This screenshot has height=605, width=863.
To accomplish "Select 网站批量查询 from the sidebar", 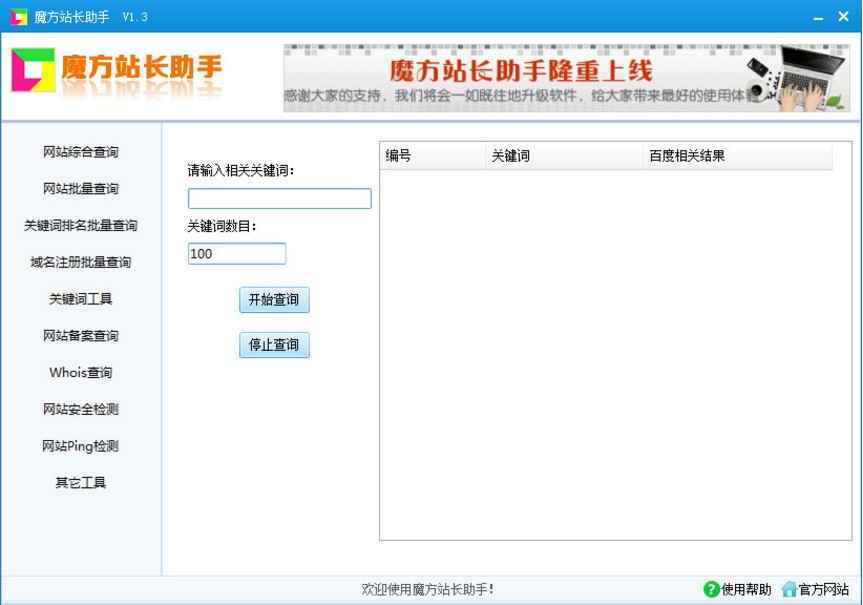I will [x=81, y=189].
